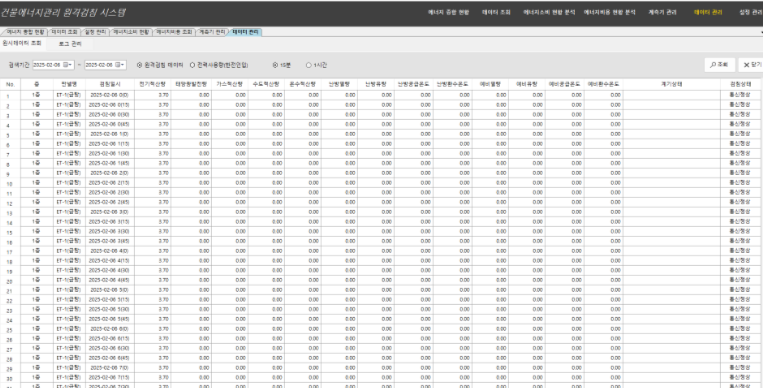Open the 로그 관리 sub-tab
This screenshot has height=388, width=763.
[x=70, y=44]
